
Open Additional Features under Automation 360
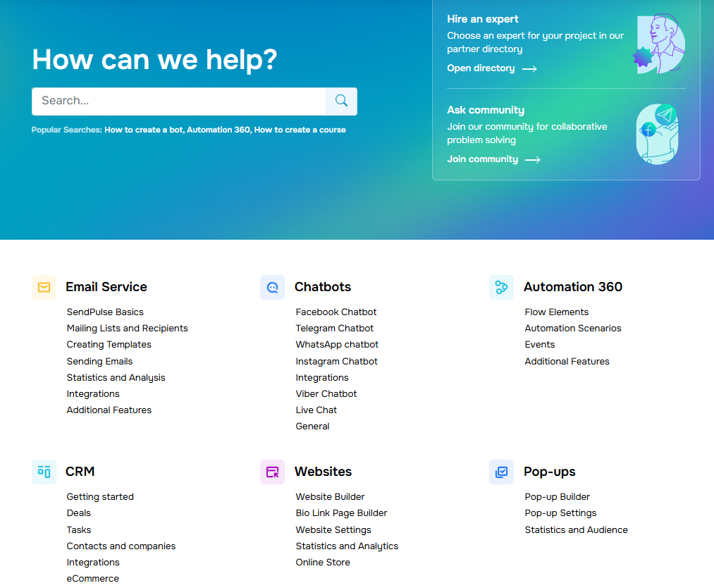click(x=567, y=362)
